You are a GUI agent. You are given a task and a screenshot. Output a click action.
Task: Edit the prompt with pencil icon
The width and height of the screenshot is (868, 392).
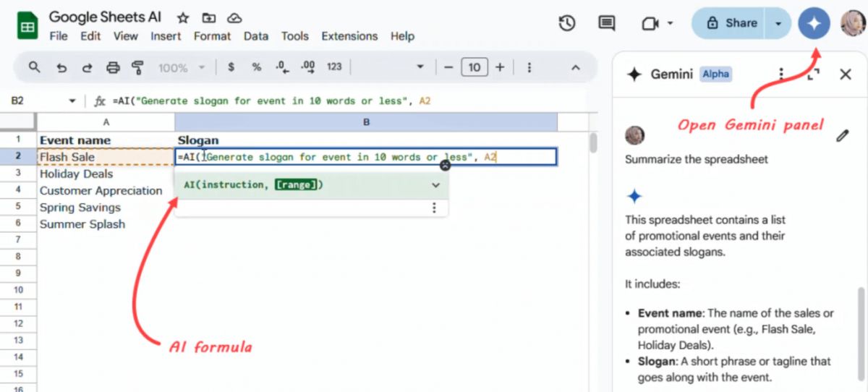842,135
